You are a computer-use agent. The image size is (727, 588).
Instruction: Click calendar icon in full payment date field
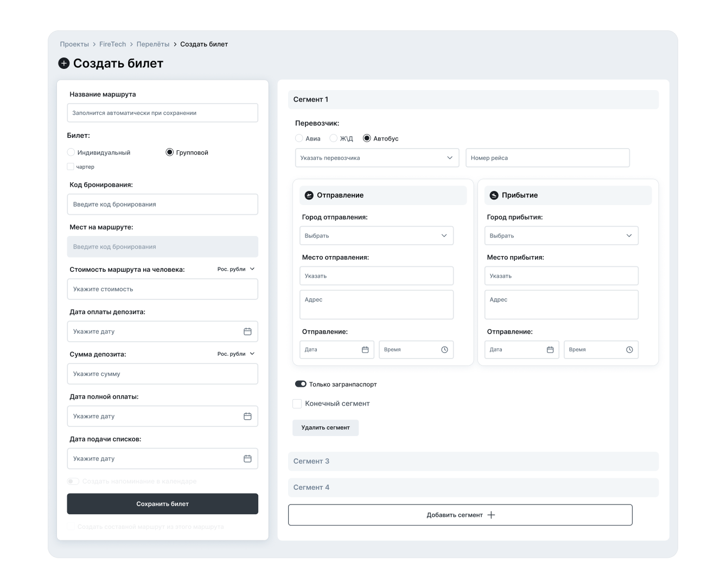[247, 416]
